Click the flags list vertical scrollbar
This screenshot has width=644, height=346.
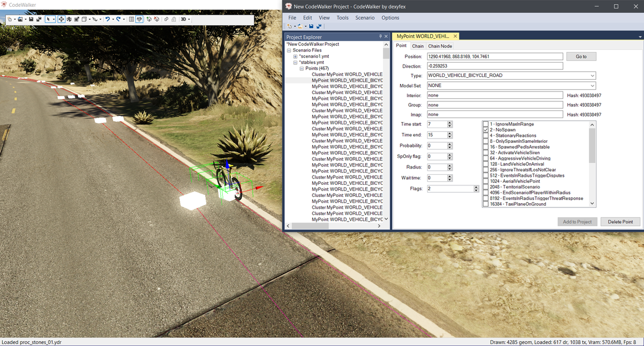coord(593,164)
